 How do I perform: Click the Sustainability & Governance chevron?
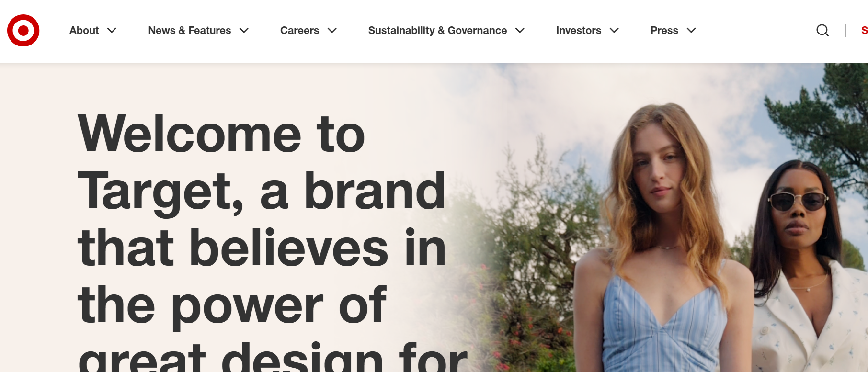click(520, 30)
